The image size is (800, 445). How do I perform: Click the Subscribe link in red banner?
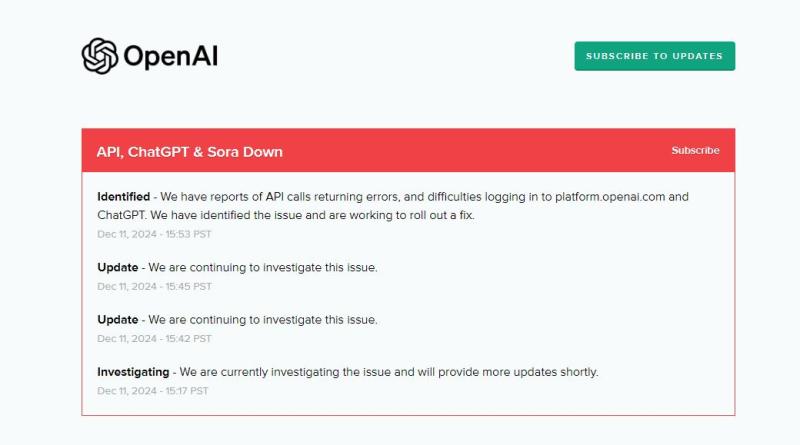pos(695,151)
